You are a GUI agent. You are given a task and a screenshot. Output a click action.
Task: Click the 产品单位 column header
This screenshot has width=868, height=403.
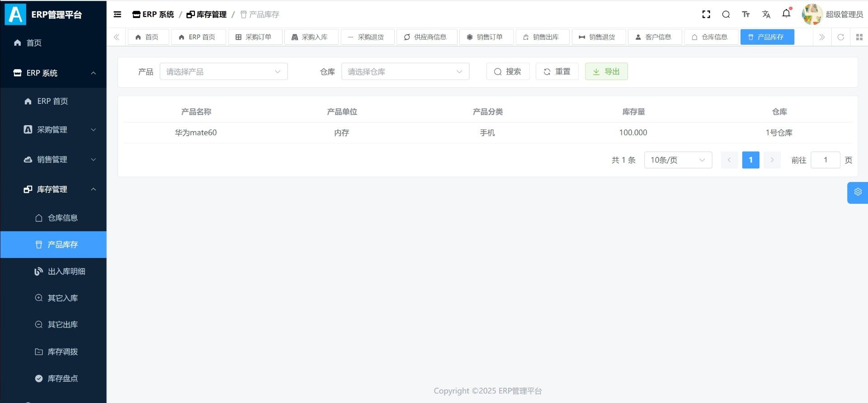342,112
